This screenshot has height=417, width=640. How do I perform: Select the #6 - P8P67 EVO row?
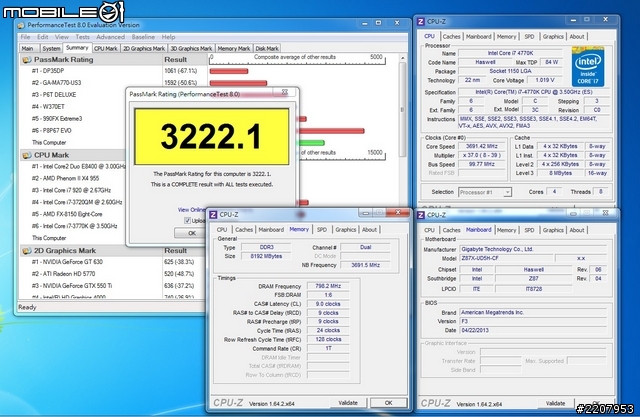[x=51, y=131]
